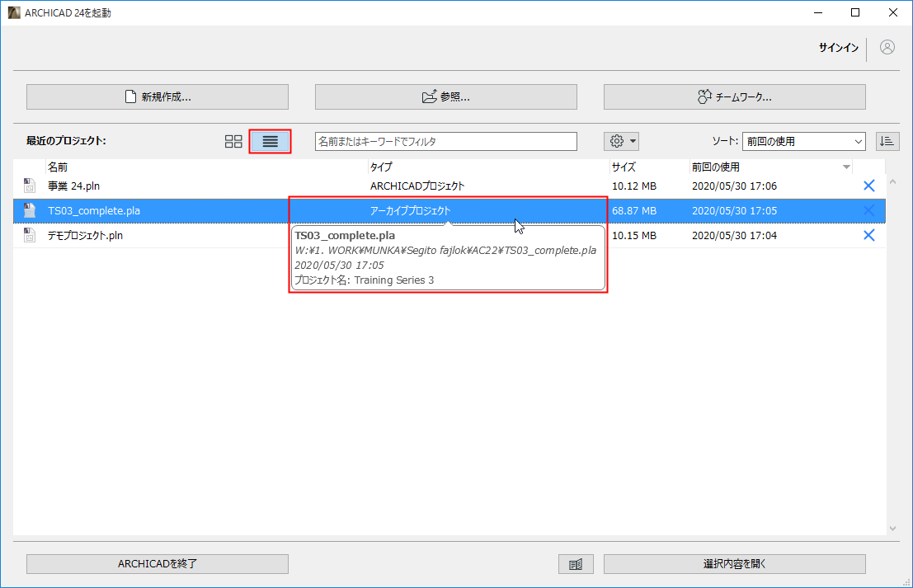Click the user profile avatar icon
913x588 pixels.
pyautogui.click(x=887, y=47)
